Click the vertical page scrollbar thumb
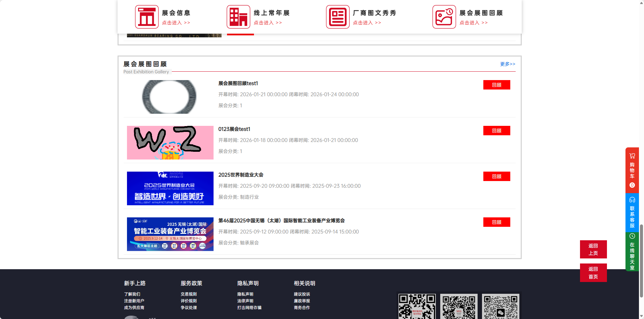644x319 pixels. (x=641, y=261)
